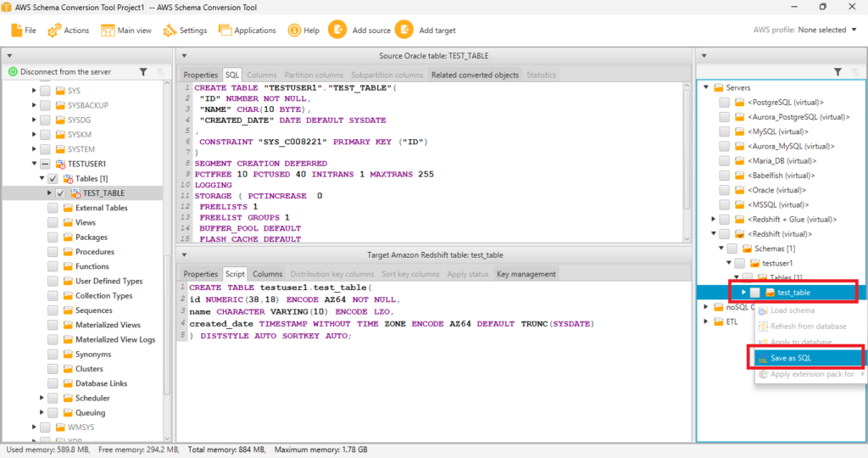Image resolution: width=868 pixels, height=458 pixels.
Task: Toggle the TEST_TABLE checkbox in source tree
Action: [x=60, y=193]
